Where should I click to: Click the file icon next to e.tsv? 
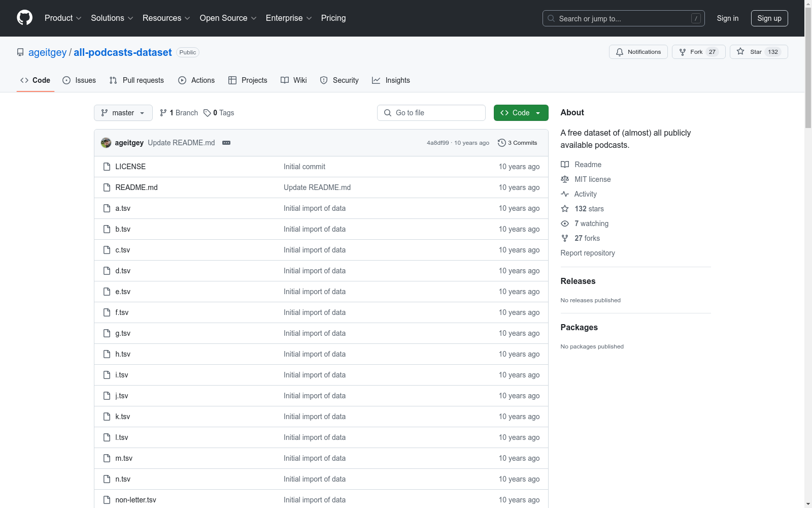107,292
